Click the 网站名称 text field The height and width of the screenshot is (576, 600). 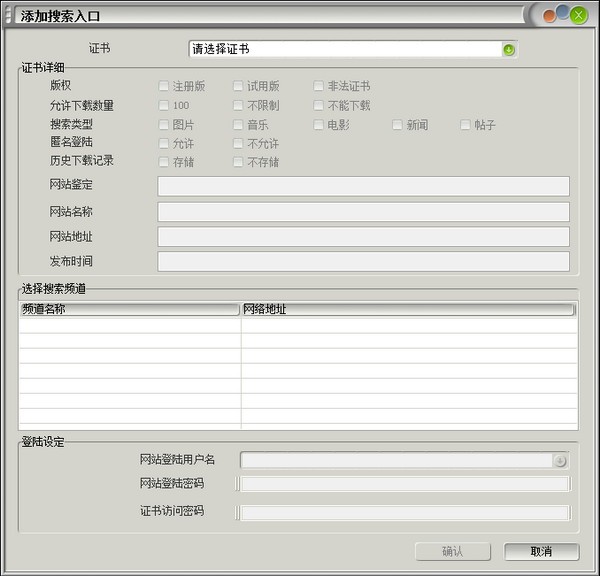point(364,212)
